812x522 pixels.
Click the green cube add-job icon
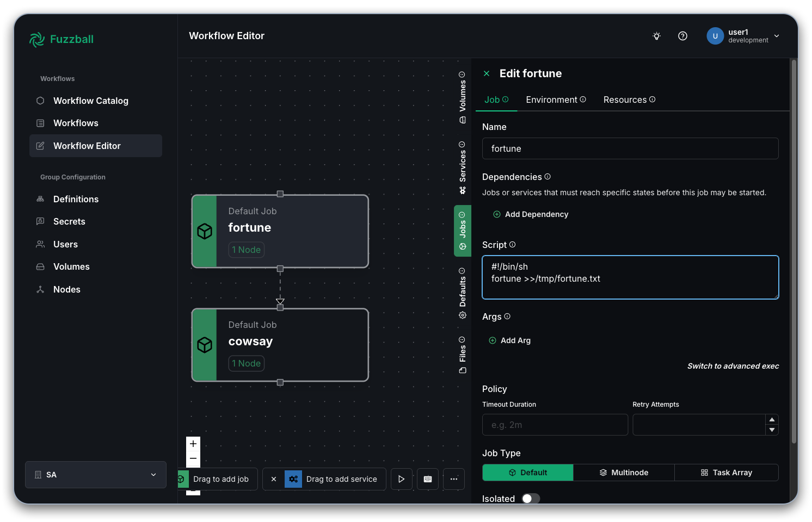pos(182,479)
